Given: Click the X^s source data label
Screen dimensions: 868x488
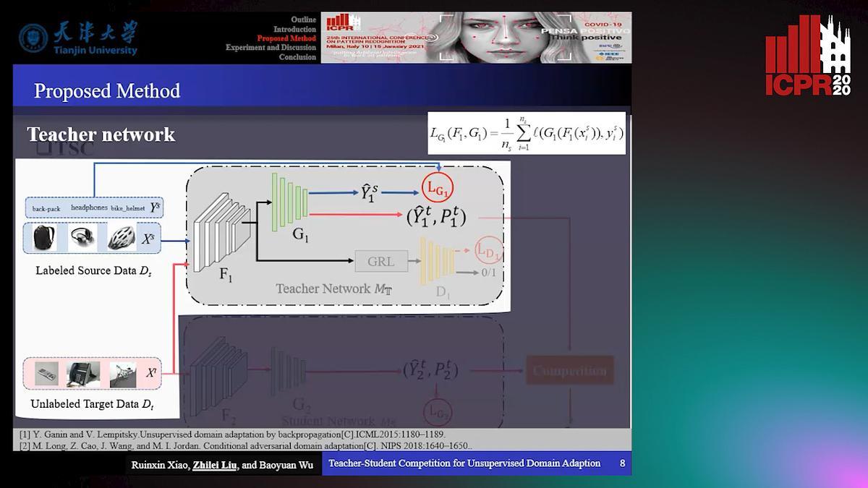Looking at the screenshot, I should click(x=148, y=238).
